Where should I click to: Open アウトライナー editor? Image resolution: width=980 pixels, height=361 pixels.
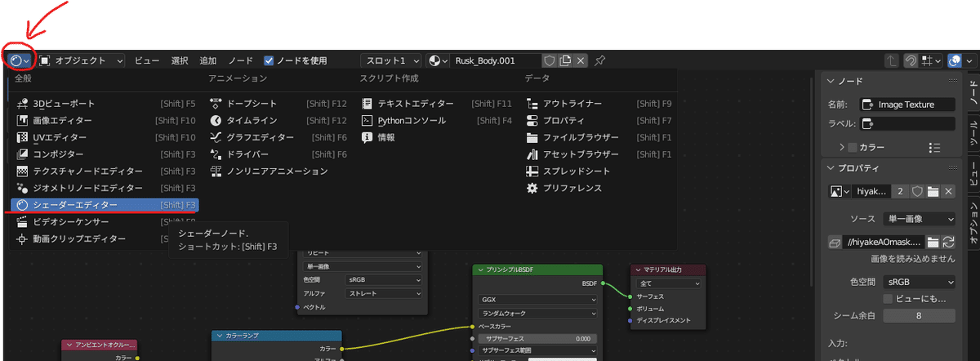[x=599, y=104]
